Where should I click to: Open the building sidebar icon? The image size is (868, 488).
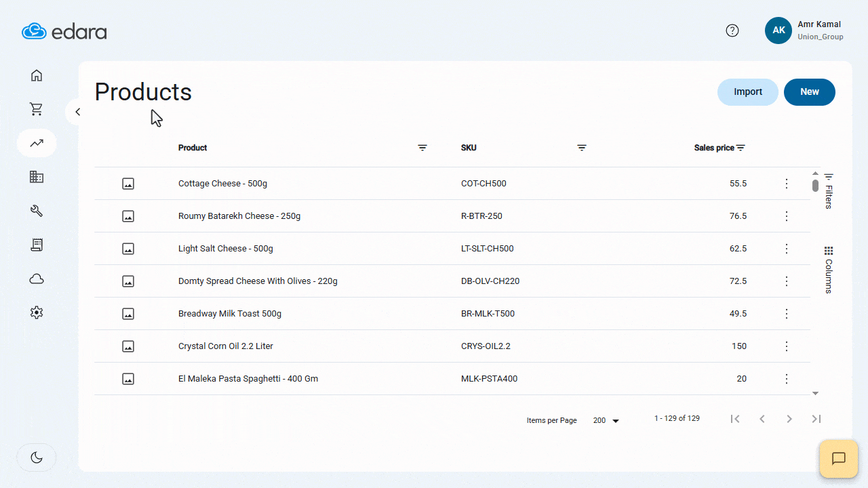pos(37,177)
